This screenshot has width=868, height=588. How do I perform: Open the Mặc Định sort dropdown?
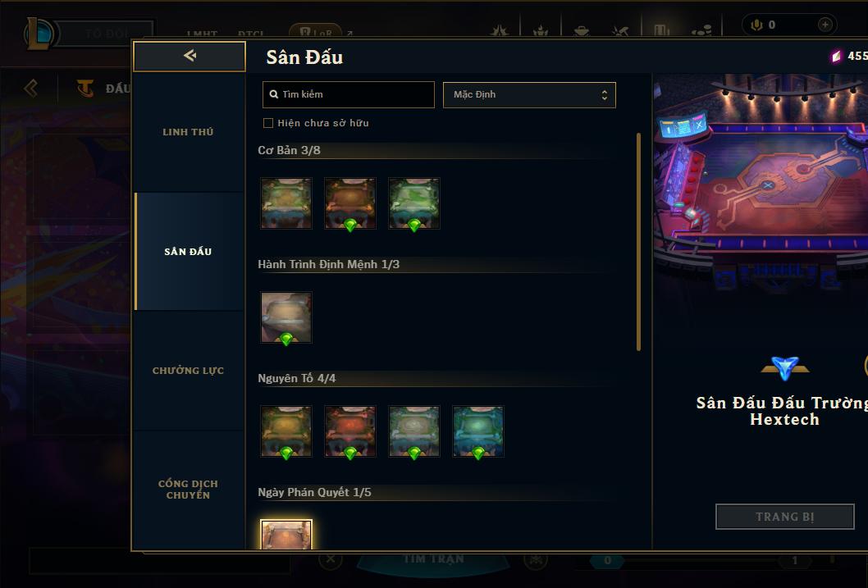[x=529, y=94]
